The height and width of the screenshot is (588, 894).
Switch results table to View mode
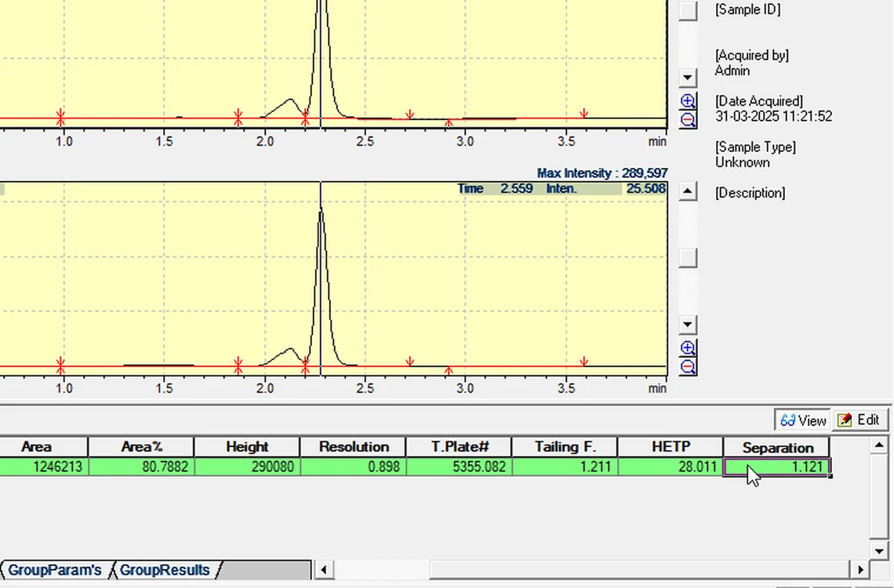point(803,420)
